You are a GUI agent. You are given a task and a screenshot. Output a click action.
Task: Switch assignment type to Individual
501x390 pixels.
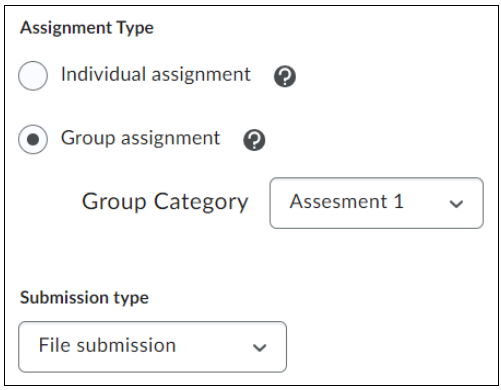click(x=33, y=76)
